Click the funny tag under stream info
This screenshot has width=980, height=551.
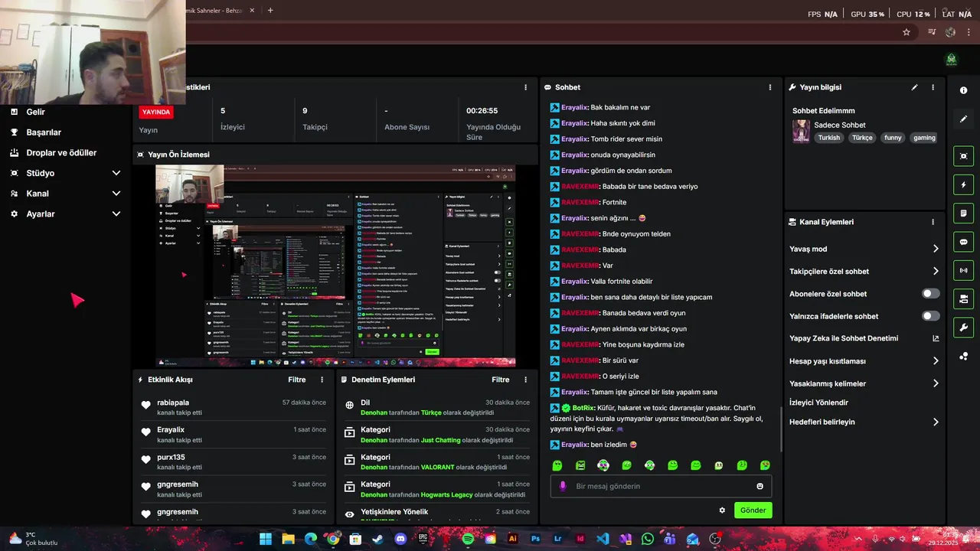click(893, 138)
